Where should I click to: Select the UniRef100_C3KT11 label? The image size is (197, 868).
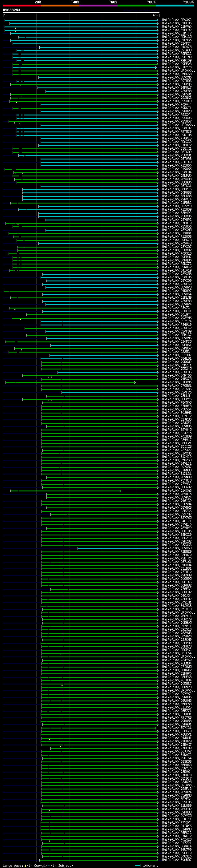tap(177, 819)
